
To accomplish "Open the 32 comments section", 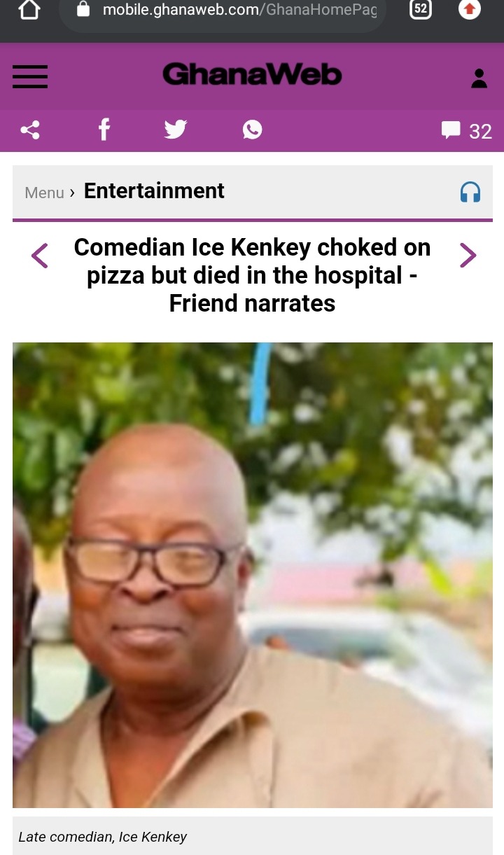I will [x=466, y=131].
